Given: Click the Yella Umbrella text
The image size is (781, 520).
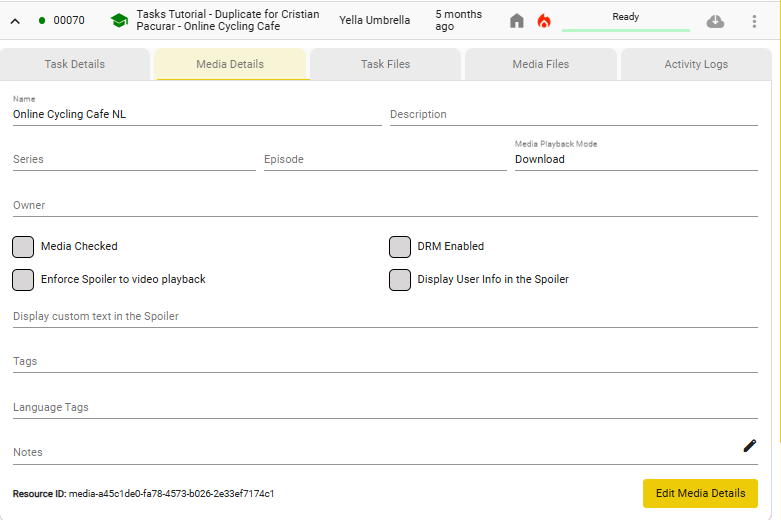Looking at the screenshot, I should (x=375, y=20).
